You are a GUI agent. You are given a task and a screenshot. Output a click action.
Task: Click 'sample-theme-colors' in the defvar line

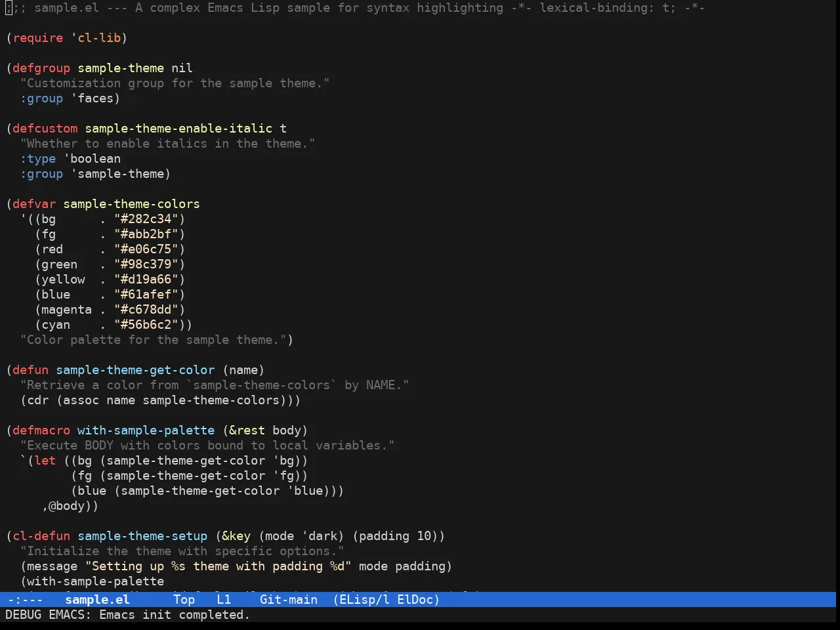[x=132, y=204]
